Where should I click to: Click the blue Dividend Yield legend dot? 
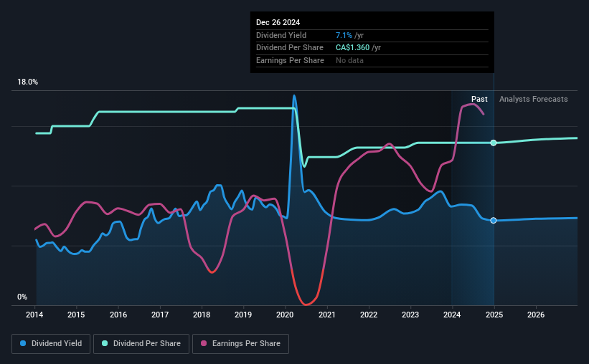click(23, 343)
